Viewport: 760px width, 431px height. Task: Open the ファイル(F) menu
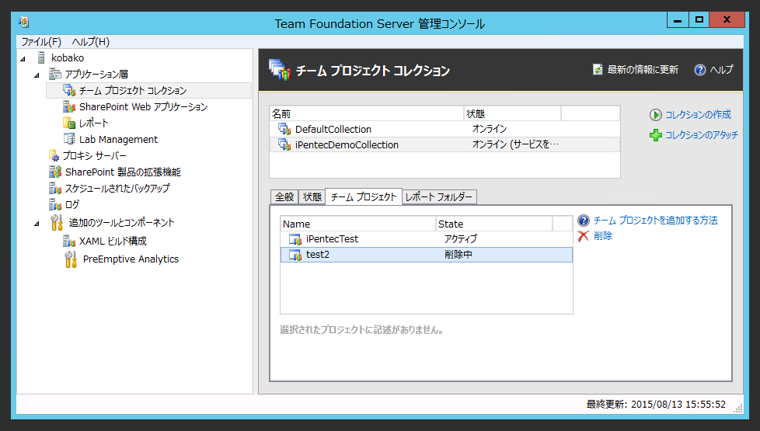(41, 42)
